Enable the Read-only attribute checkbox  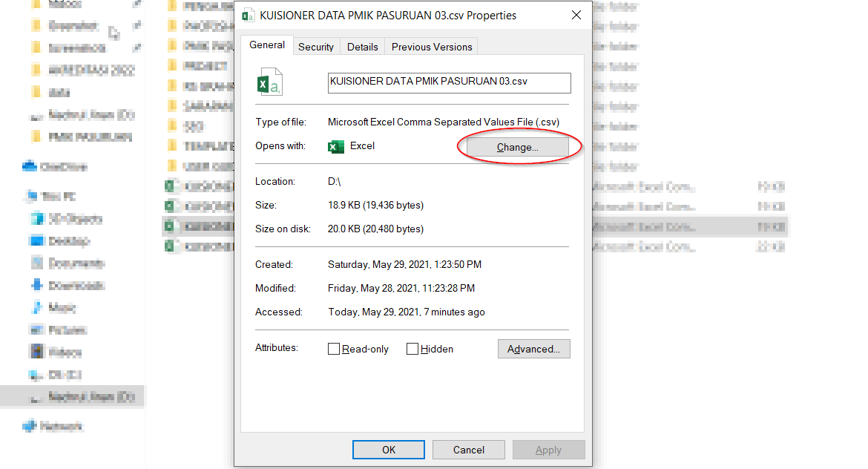point(334,349)
